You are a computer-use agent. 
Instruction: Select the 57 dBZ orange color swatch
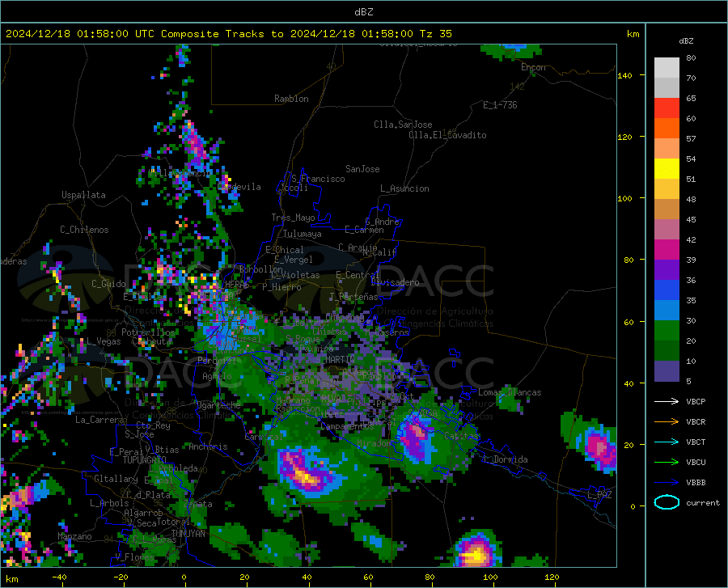click(667, 128)
